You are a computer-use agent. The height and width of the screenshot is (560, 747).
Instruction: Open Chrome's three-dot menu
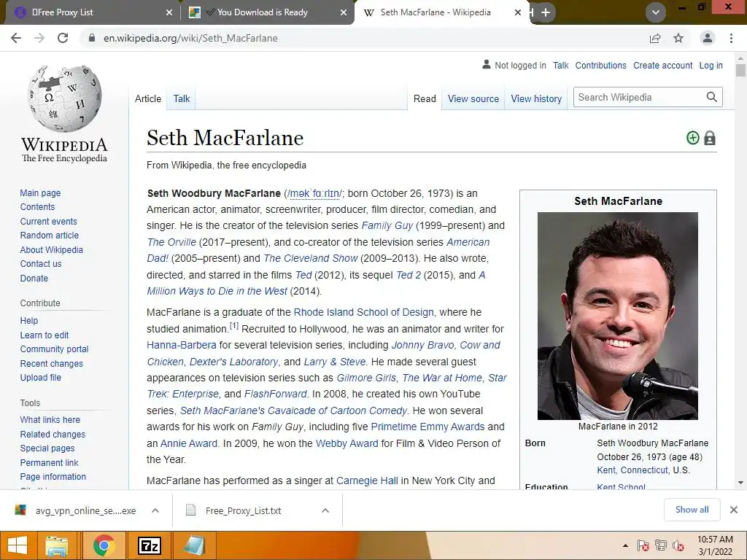(x=731, y=38)
